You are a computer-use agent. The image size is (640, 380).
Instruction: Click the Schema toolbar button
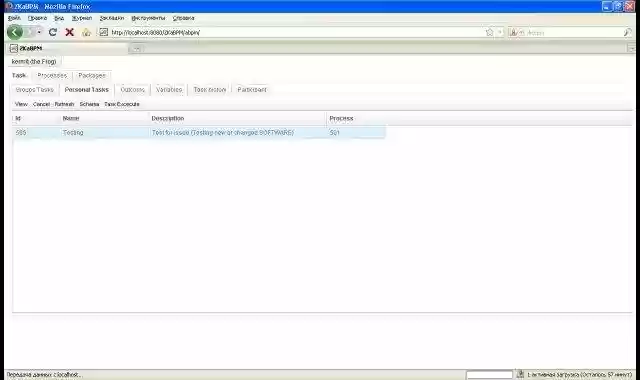click(x=89, y=104)
